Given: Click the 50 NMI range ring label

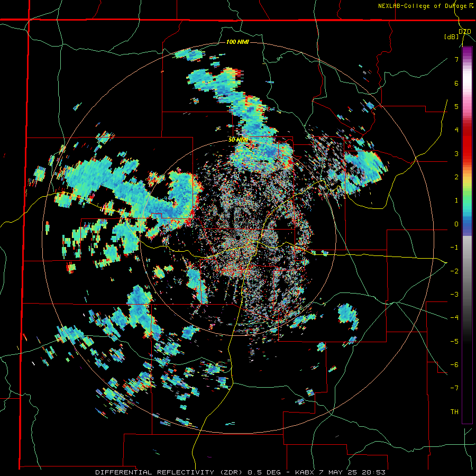Looking at the screenshot, I should pos(238,140).
